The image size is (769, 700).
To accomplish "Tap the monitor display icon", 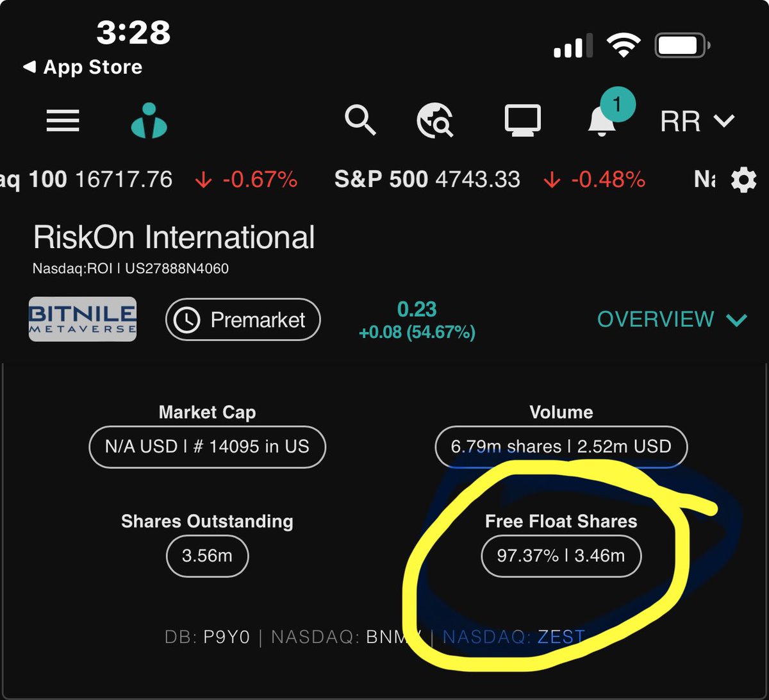I will pos(522,121).
